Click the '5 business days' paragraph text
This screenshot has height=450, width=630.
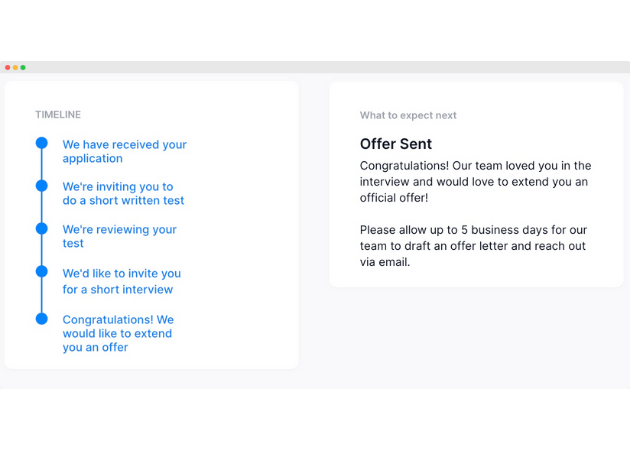473,246
